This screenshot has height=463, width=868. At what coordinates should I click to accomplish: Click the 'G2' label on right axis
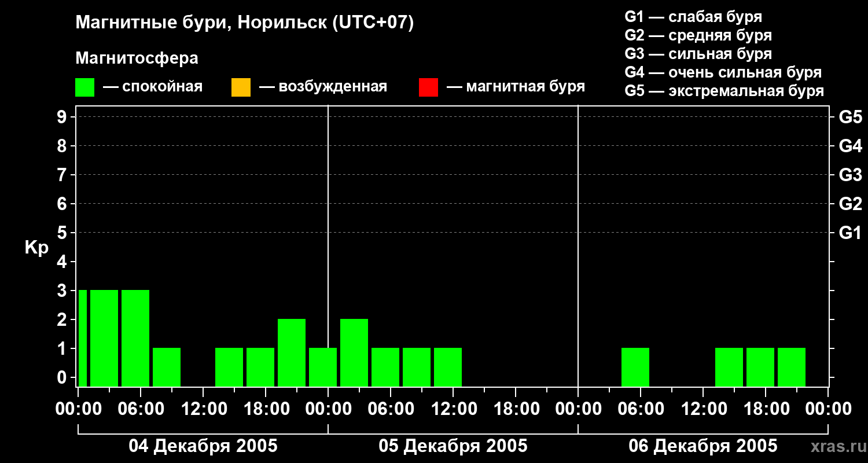[x=851, y=204]
